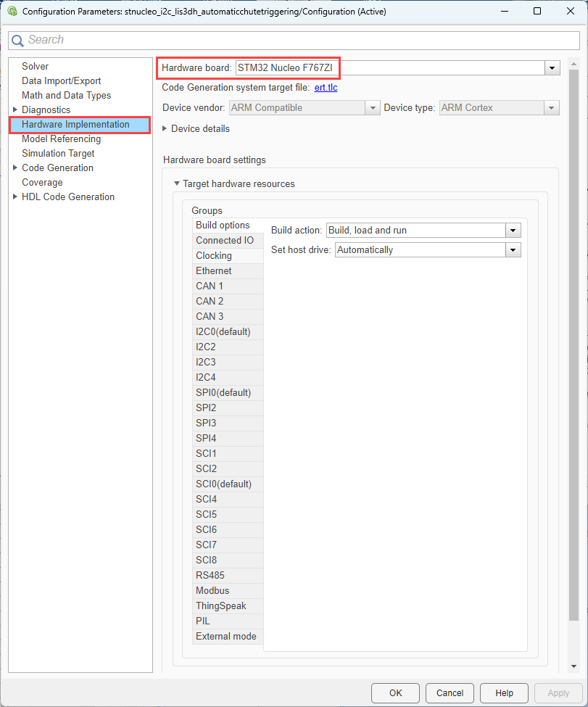Image resolution: width=588 pixels, height=707 pixels.
Task: Open the Simulation Target settings
Action: (58, 153)
